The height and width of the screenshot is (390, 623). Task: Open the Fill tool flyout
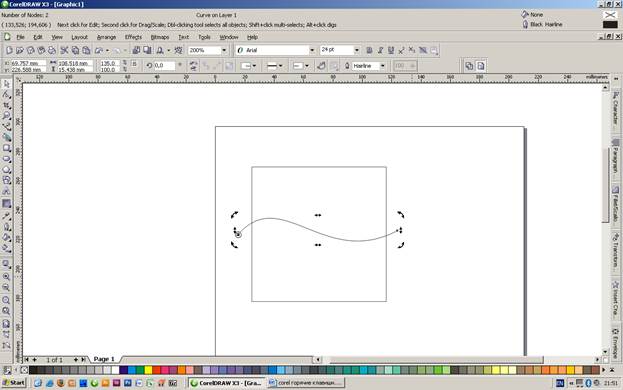click(6, 237)
